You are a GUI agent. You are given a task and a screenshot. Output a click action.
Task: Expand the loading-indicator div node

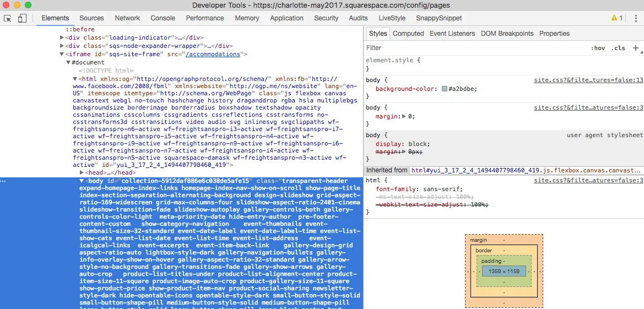point(62,37)
